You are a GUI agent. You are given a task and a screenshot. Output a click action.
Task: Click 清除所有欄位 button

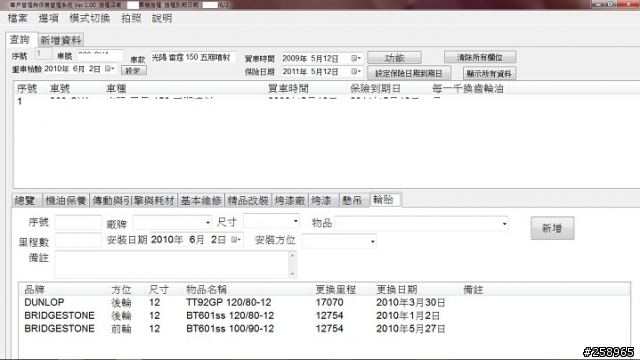tap(480, 57)
